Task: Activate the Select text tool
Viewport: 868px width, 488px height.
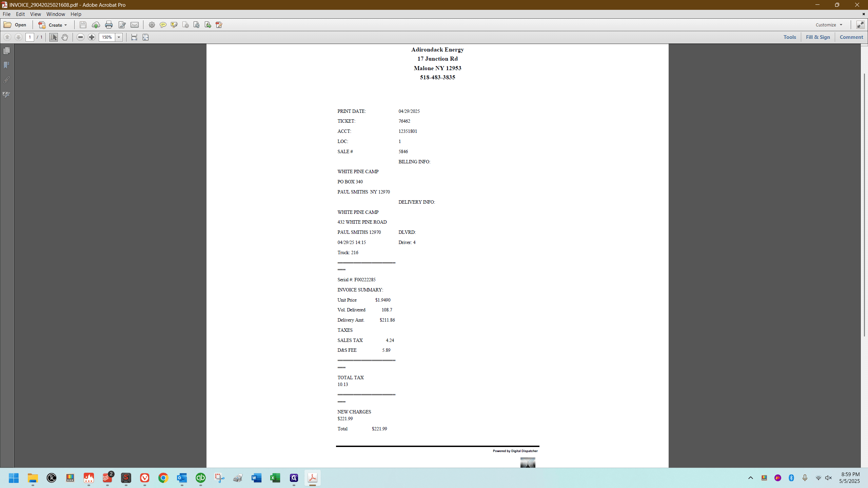Action: click(54, 37)
